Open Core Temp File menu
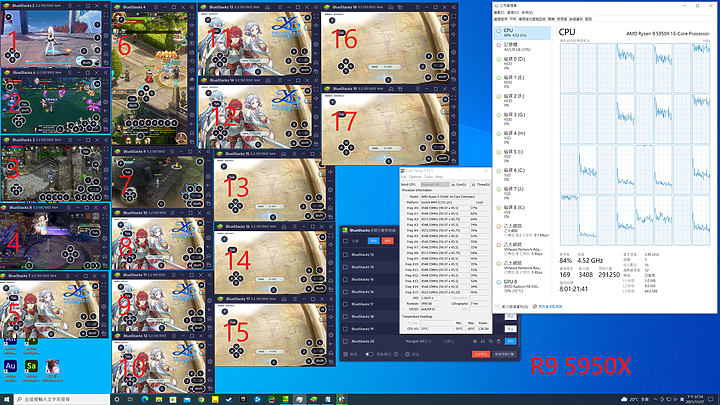This screenshot has height=405, width=720. point(404,177)
